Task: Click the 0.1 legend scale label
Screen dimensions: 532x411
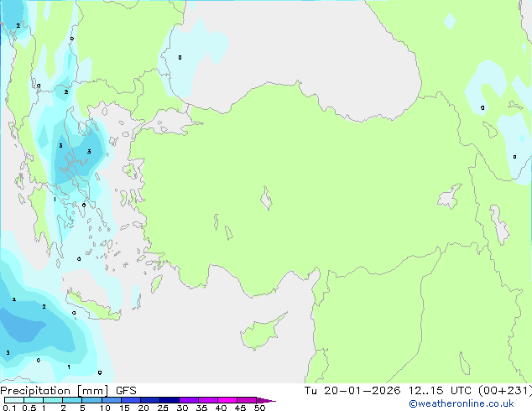Action: pos(9,408)
